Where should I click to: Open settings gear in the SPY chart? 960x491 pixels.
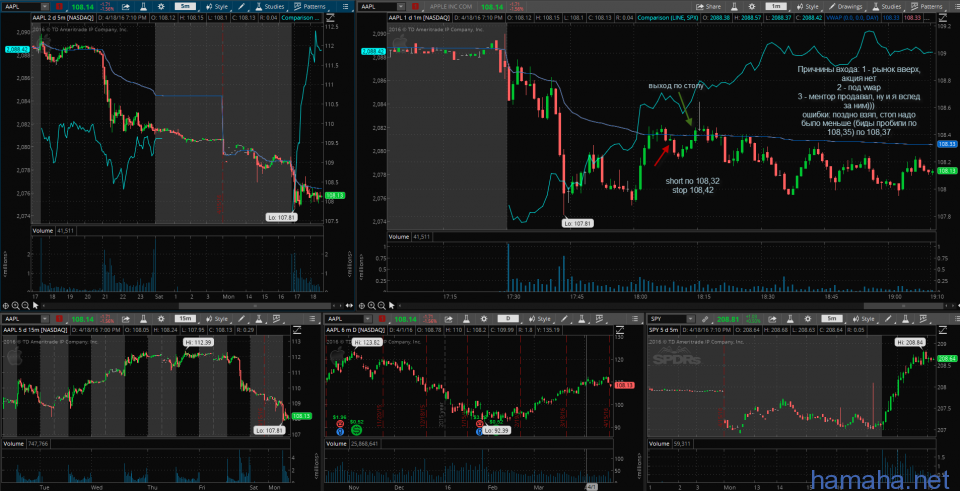coord(808,319)
